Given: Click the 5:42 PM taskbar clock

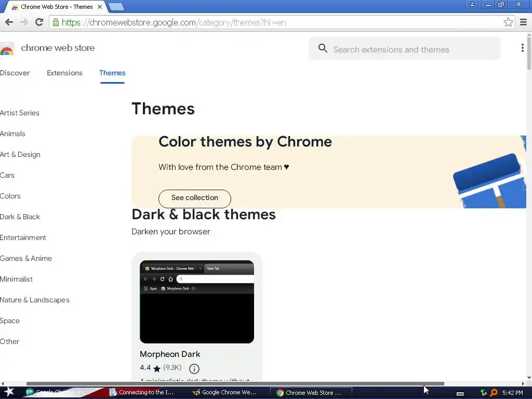Looking at the screenshot, I should (x=513, y=393).
